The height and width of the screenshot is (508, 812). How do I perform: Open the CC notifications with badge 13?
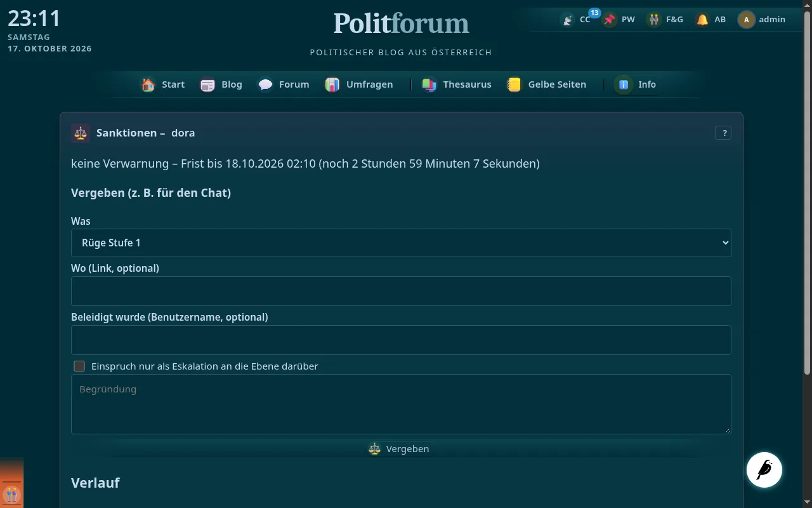(x=576, y=19)
